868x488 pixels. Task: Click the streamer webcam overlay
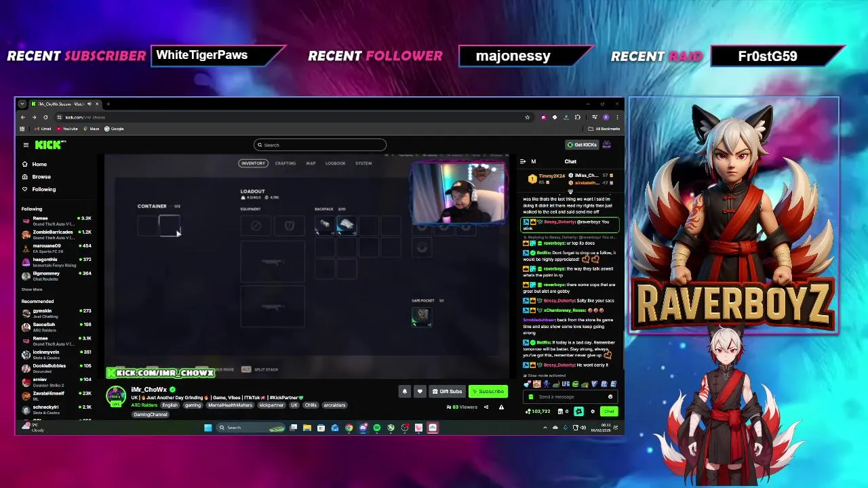tap(458, 193)
